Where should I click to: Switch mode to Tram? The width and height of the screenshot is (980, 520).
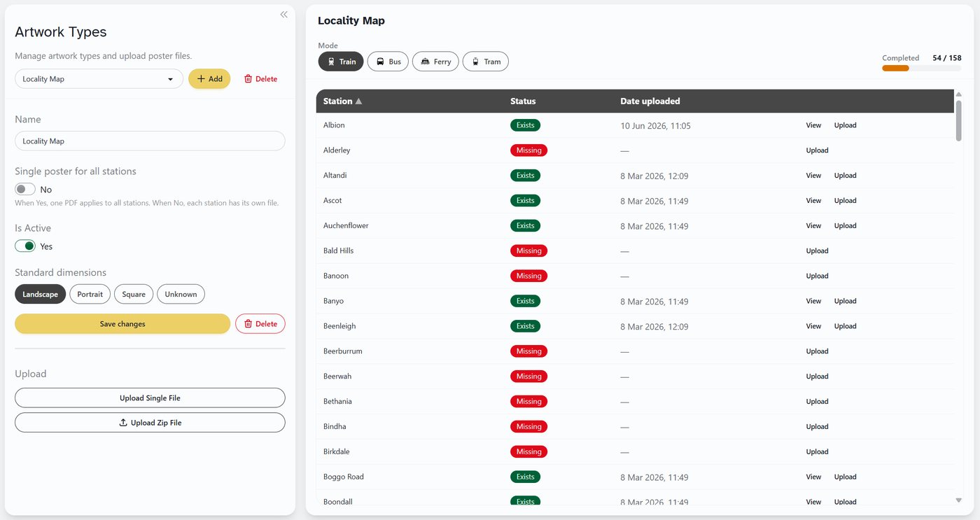tap(486, 62)
